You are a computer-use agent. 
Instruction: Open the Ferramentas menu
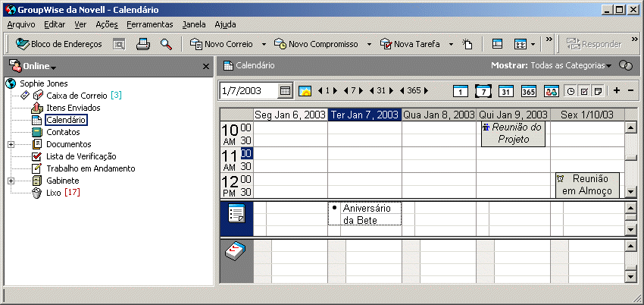pyautogui.click(x=150, y=24)
